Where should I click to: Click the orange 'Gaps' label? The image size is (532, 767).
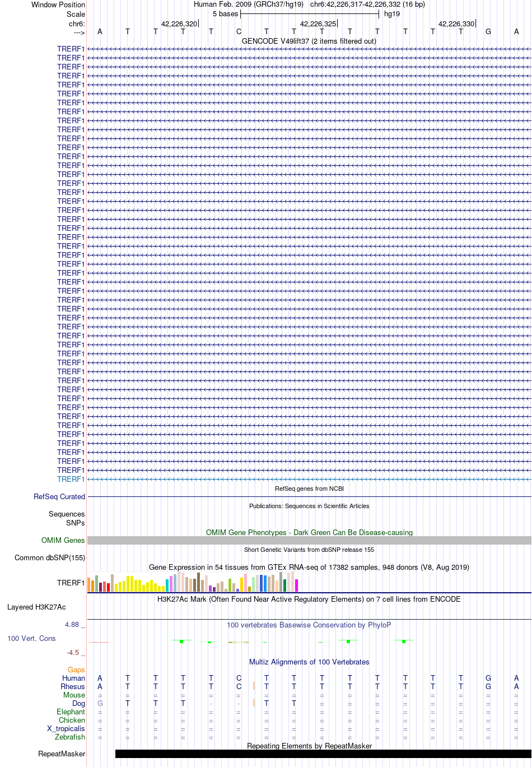point(76,670)
